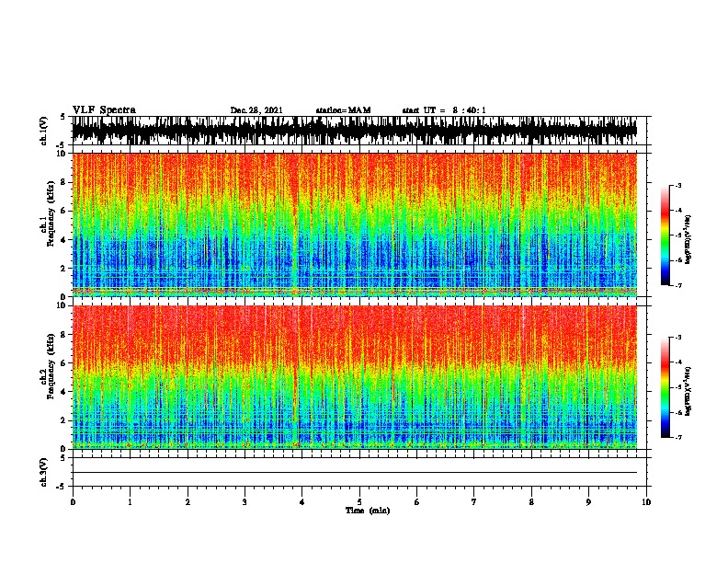Click the "station=MAM" header label
Viewport: 728px width, 563px height.
click(x=343, y=110)
